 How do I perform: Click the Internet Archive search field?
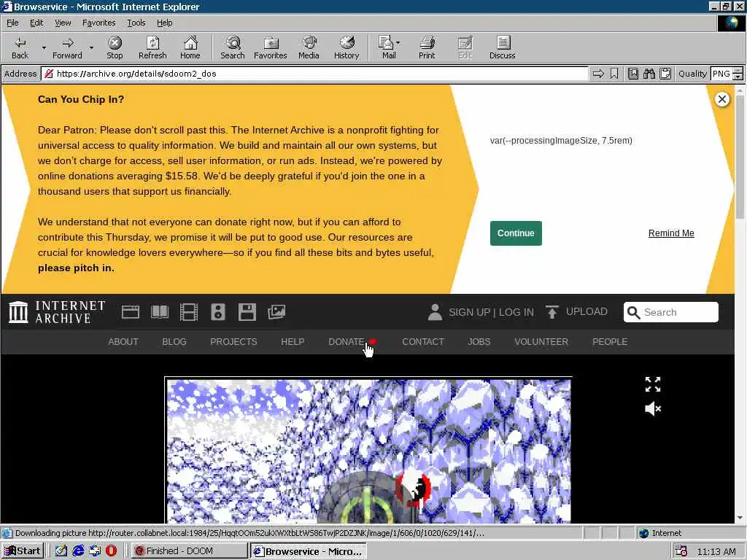(x=671, y=312)
